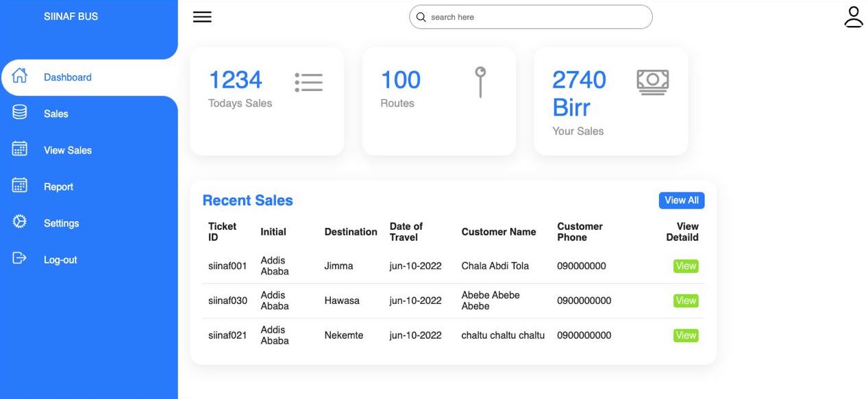Click the calendar icon beside View Sales
Viewport: 868px width, 399px height.
18,148
